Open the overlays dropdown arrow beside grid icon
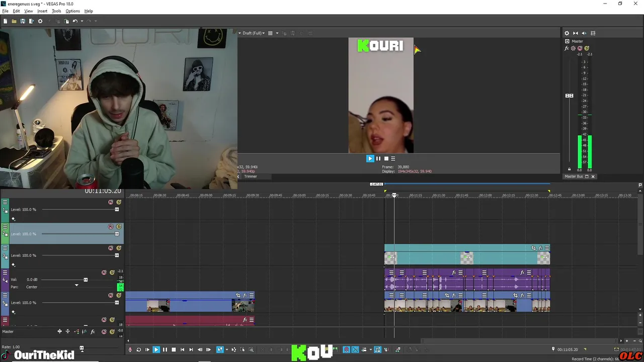 [277, 33]
